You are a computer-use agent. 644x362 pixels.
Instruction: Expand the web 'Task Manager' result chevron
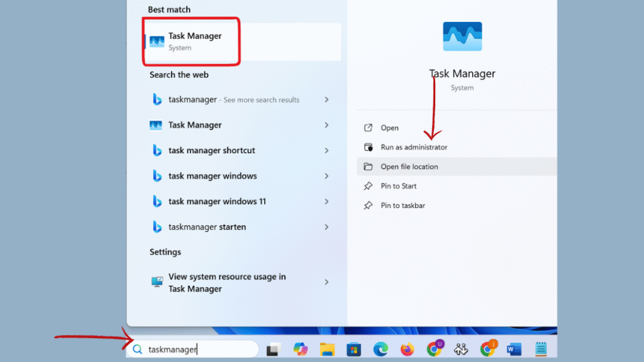[x=326, y=125]
